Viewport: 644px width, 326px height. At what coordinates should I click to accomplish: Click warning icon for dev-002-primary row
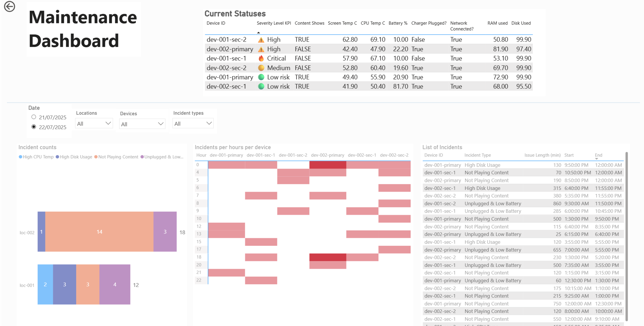tap(261, 49)
